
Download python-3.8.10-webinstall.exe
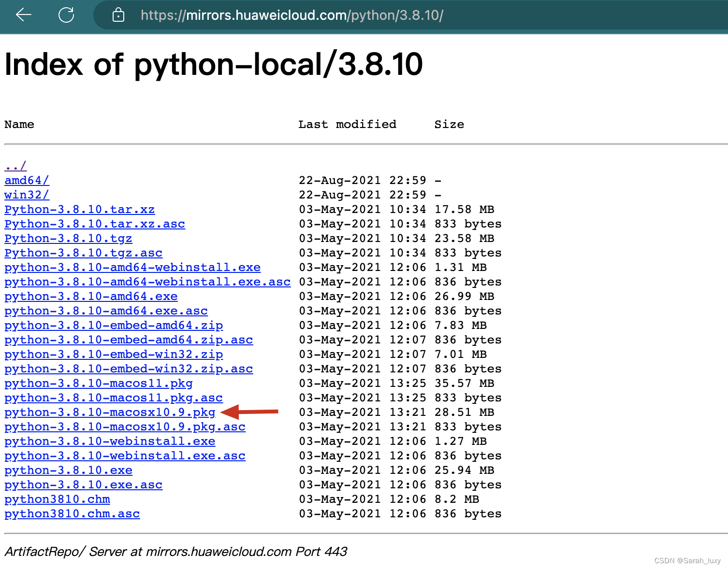click(110, 441)
